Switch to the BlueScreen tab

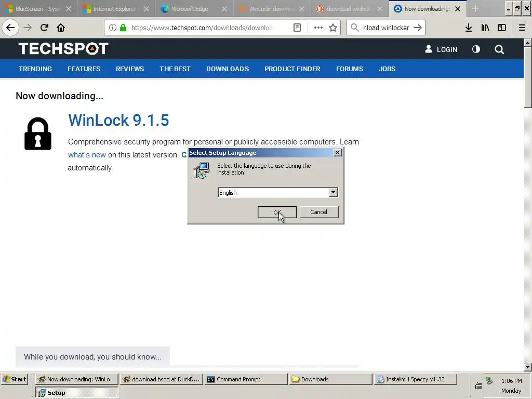(x=38, y=8)
